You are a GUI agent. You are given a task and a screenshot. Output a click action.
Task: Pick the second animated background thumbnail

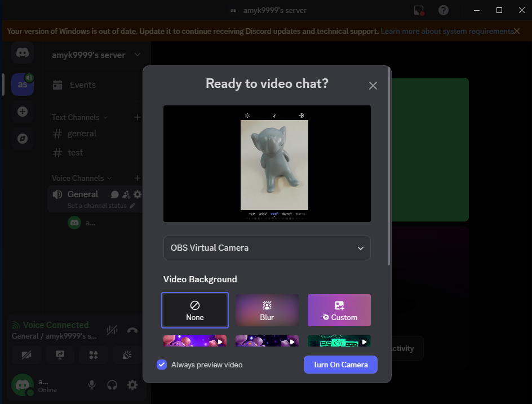267,341
